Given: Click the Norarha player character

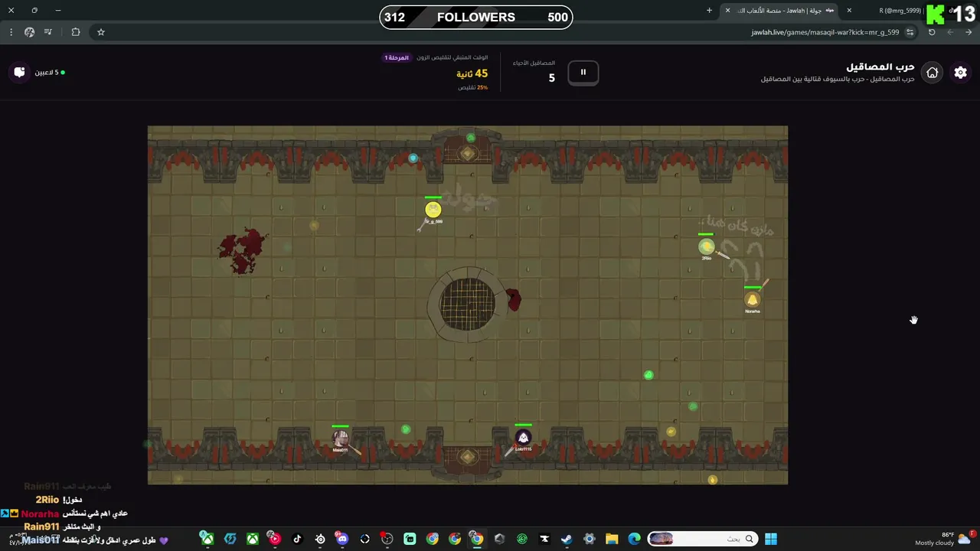Looking at the screenshot, I should pyautogui.click(x=753, y=300).
